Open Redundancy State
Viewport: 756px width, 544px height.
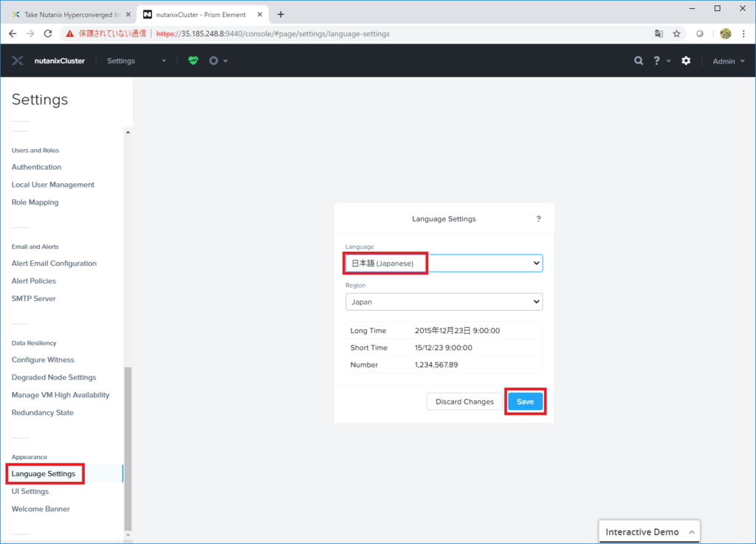pyautogui.click(x=42, y=413)
